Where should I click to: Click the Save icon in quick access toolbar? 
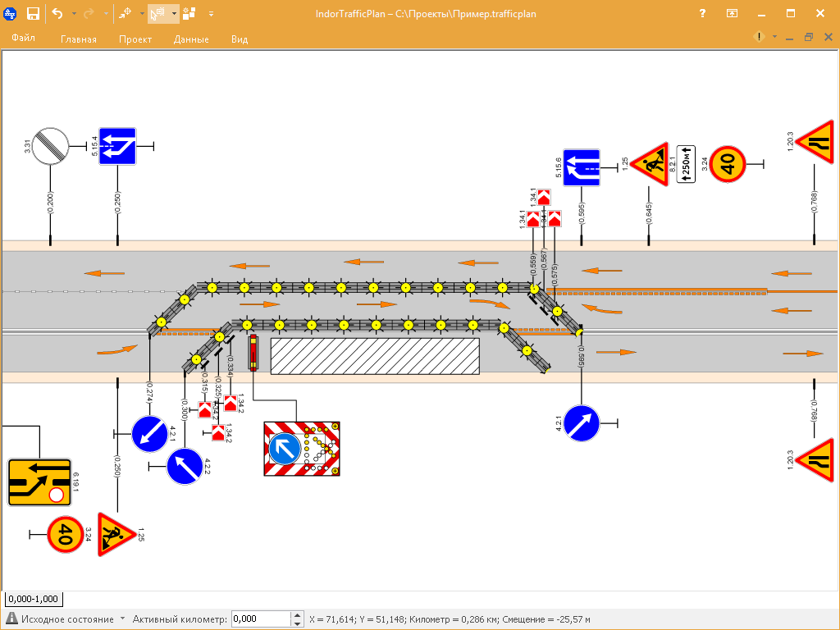[33, 13]
